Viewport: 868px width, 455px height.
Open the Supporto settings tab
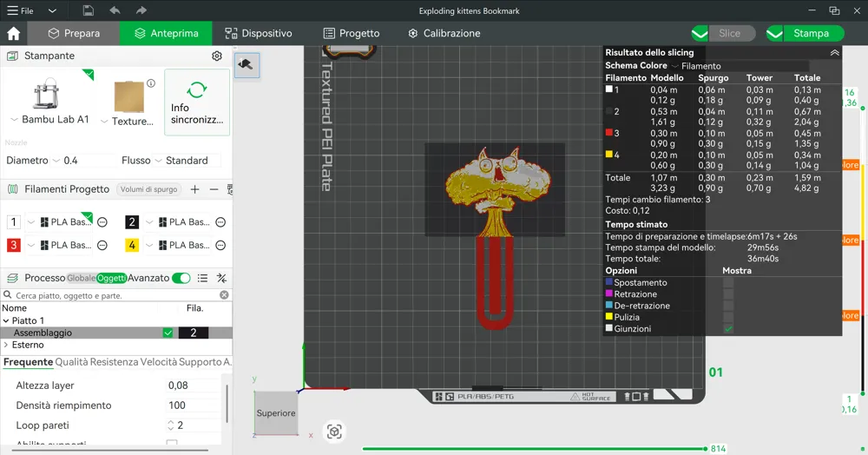200,362
